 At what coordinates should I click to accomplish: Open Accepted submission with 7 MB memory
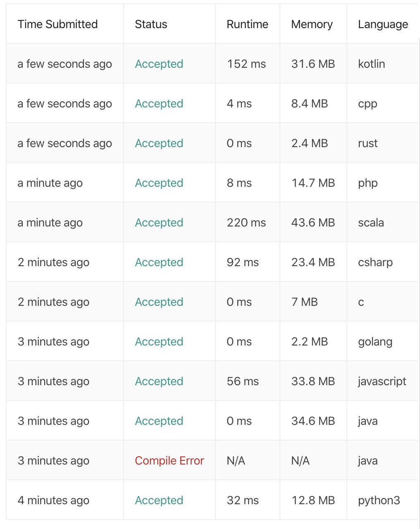159,302
